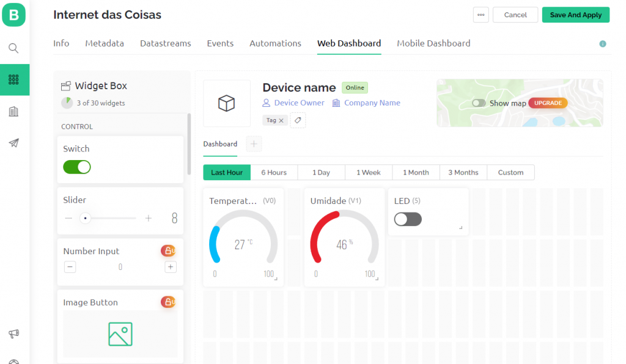Open the Info tab

[x=61, y=43]
